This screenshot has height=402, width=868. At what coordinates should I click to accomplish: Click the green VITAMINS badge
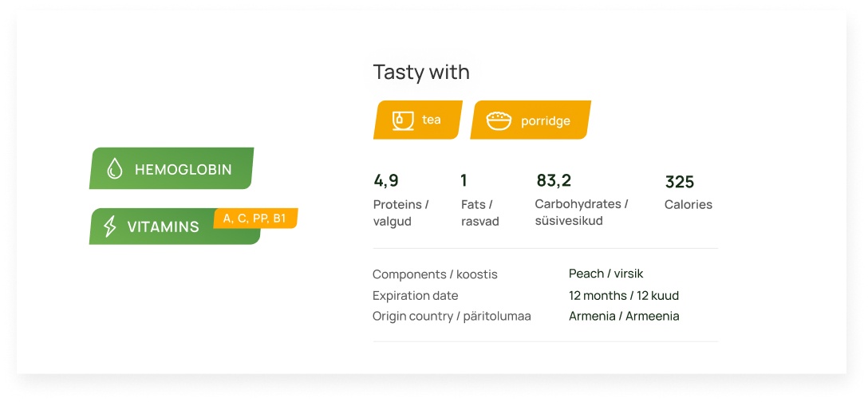click(x=175, y=227)
